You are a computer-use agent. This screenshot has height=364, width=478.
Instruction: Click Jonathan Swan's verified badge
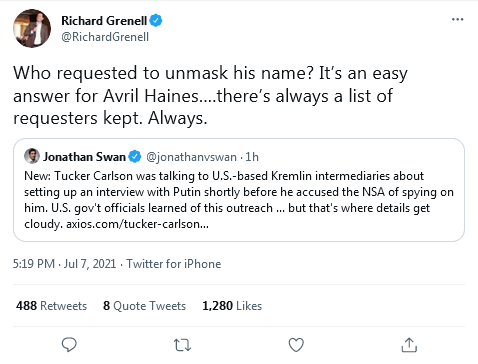(x=135, y=157)
